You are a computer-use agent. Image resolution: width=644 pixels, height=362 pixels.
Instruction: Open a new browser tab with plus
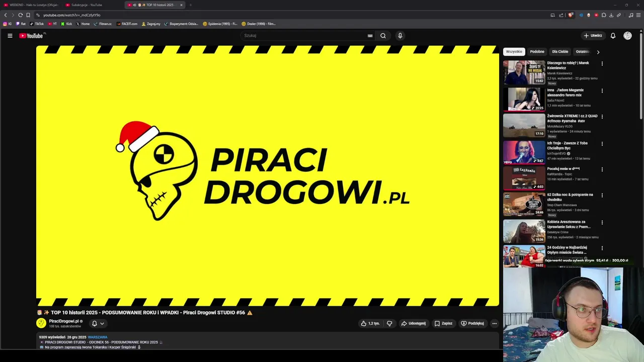point(190,5)
